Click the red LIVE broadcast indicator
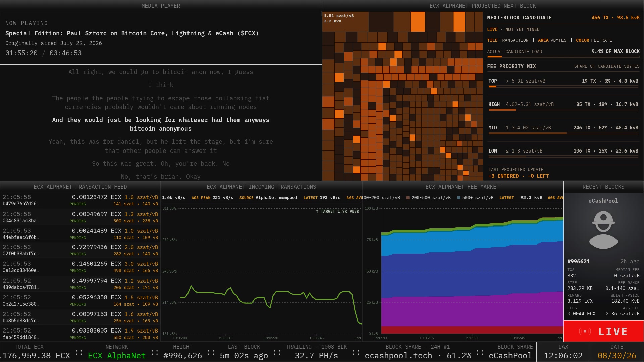This screenshot has height=362, width=644. (603, 331)
